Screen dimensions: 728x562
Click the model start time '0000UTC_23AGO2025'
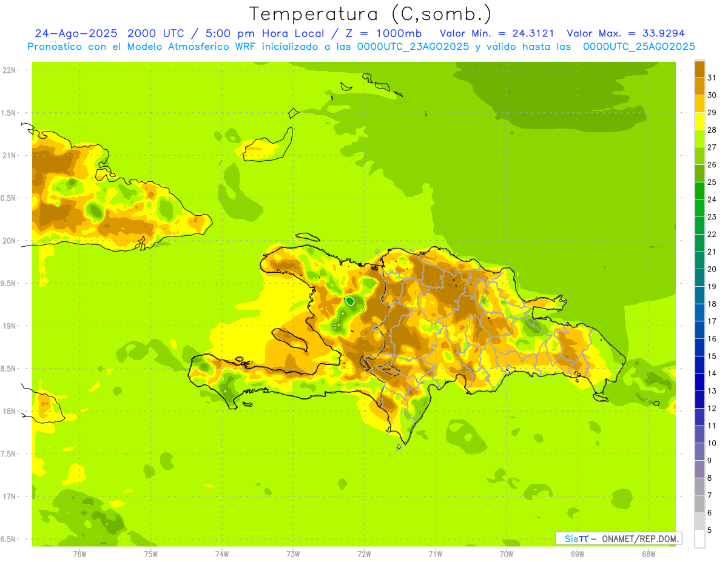point(413,47)
